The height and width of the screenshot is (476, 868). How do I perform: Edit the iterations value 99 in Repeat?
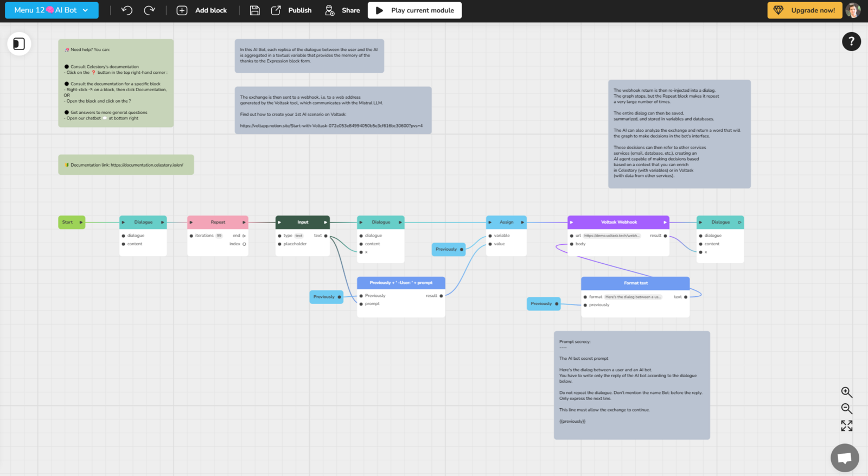219,236
